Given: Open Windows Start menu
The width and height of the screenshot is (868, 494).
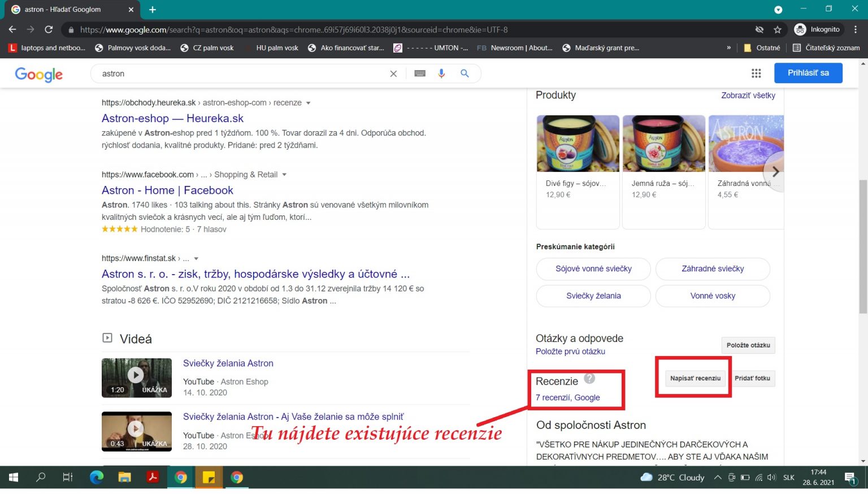Looking at the screenshot, I should coord(13,478).
